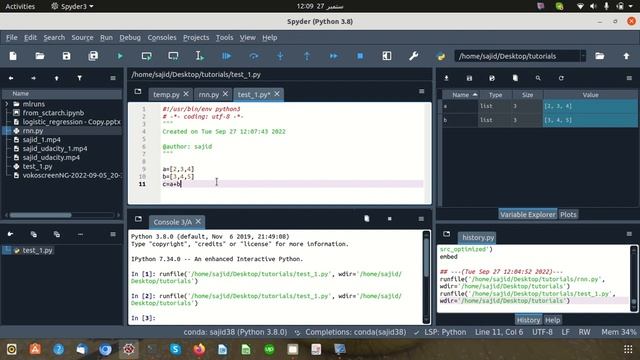640x360 pixels.
Task: Open editor pane options menu
Action: click(422, 91)
